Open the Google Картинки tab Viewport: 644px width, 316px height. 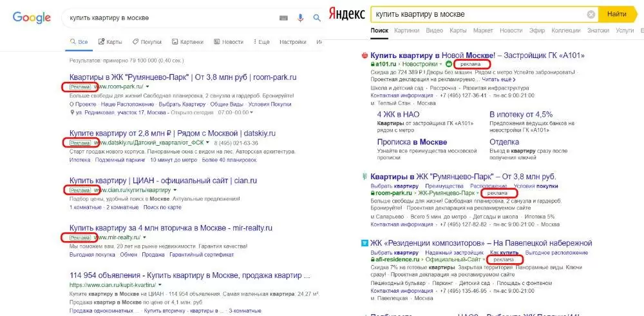coord(187,42)
